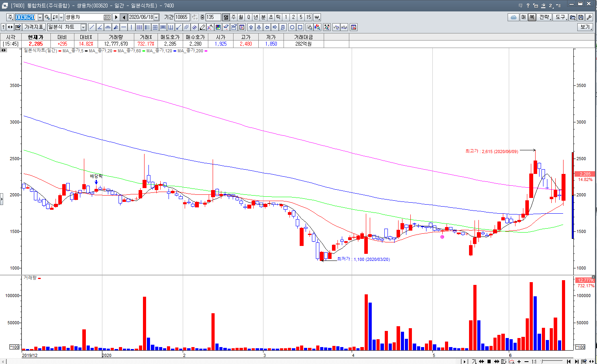Screen dimensions: 597x364
Task: Choose the circle shape tool
Action: pyautogui.click(x=292, y=27)
